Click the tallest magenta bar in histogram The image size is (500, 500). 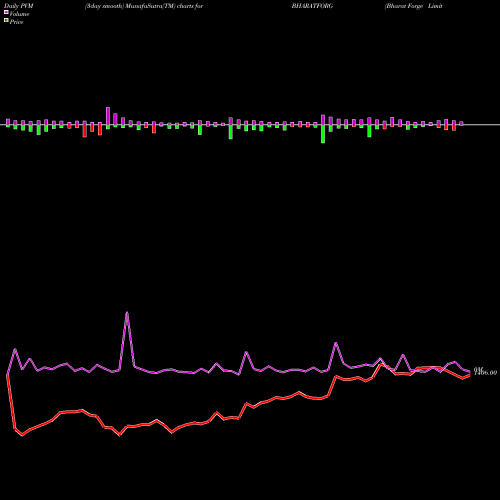click(108, 116)
